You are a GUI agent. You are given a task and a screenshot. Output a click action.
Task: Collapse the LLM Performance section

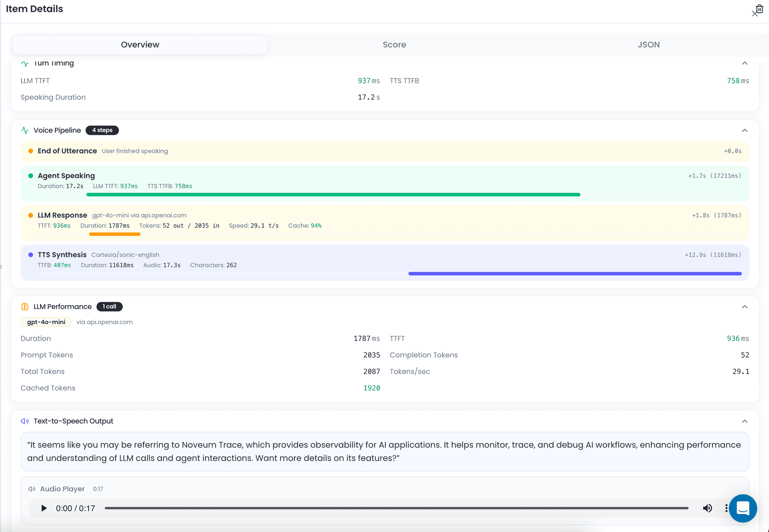coord(745,307)
